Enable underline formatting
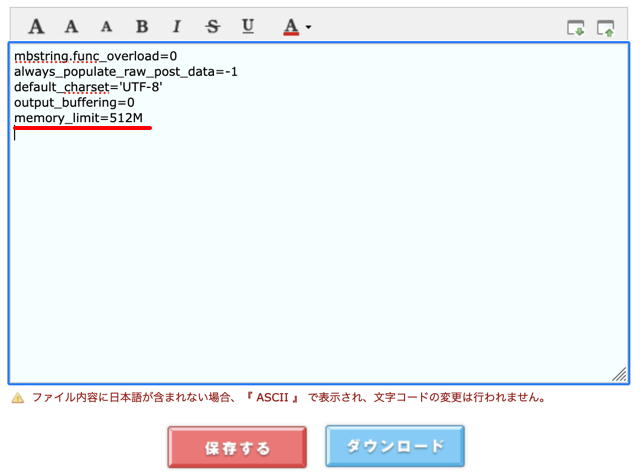Viewport: 640px width, 475px height. (247, 26)
